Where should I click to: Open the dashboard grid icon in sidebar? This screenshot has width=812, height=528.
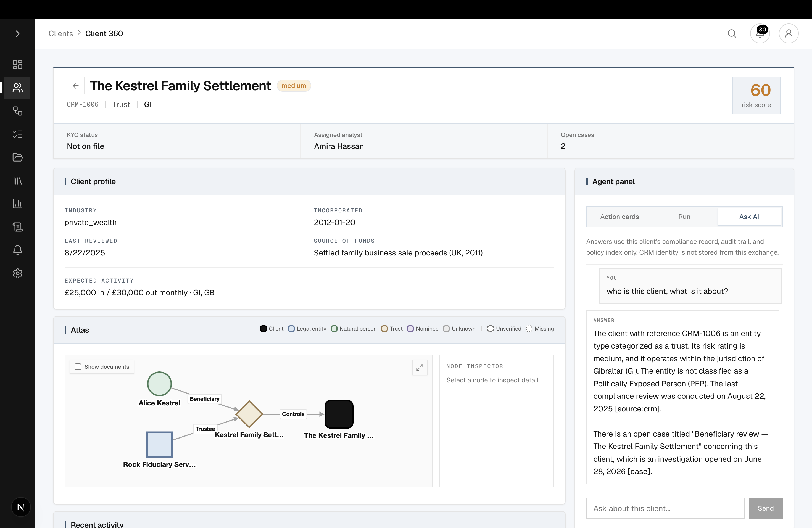17,64
